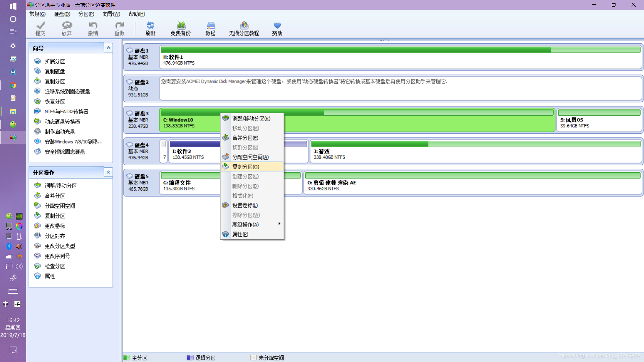
Task: Open the 免费备份 free backup tool
Action: pos(180,28)
